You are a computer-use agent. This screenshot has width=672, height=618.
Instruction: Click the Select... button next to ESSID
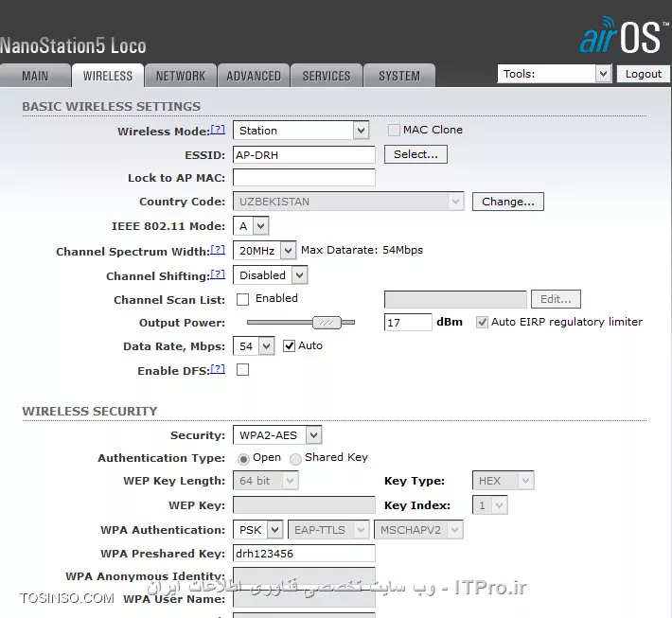(x=416, y=154)
